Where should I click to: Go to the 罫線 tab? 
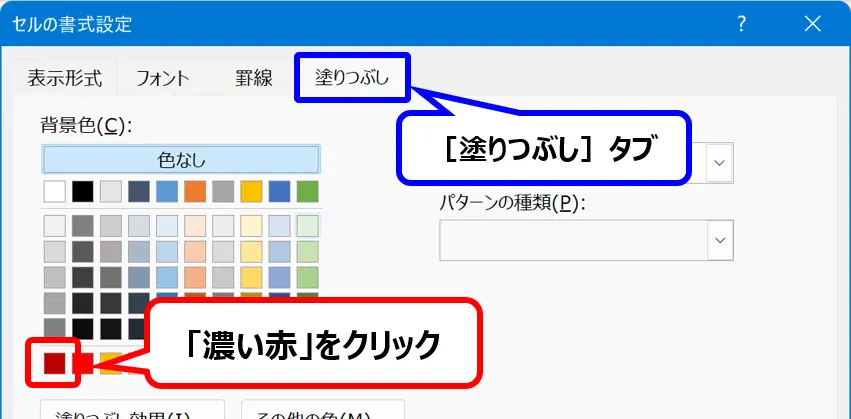tap(253, 78)
